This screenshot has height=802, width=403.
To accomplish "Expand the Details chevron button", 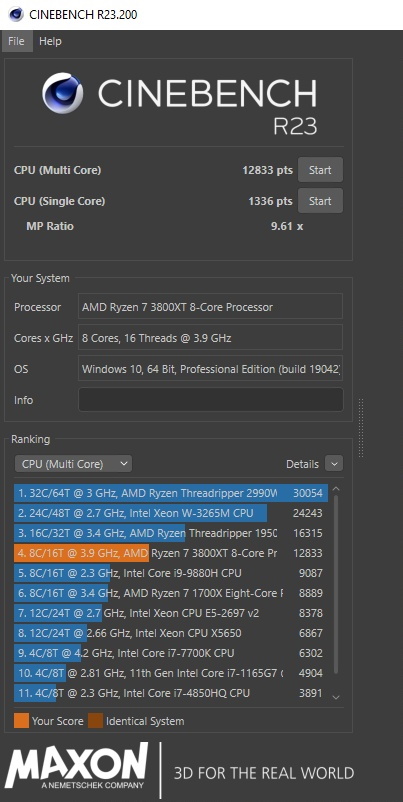I will coord(334,464).
